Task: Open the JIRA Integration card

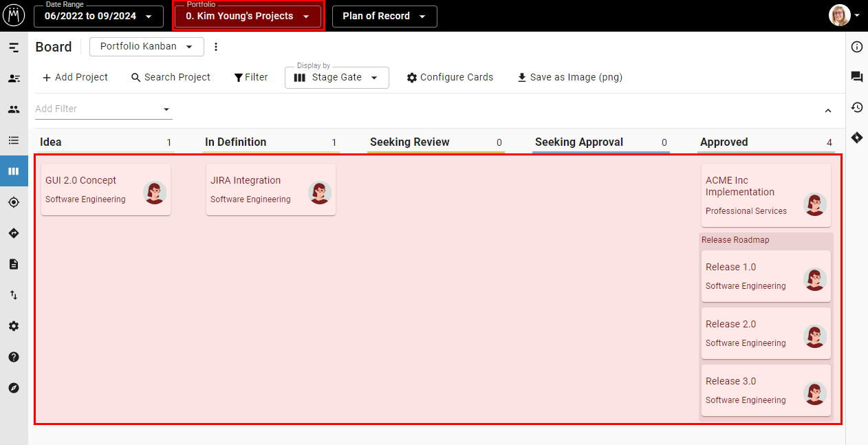Action: tap(271, 190)
